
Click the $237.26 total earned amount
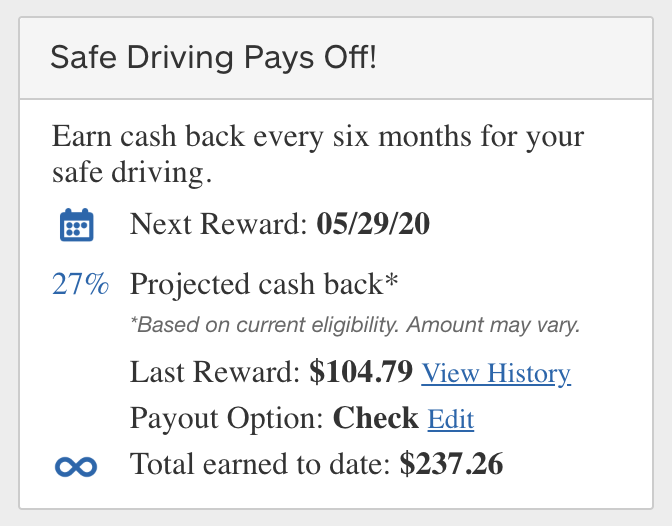pos(451,464)
